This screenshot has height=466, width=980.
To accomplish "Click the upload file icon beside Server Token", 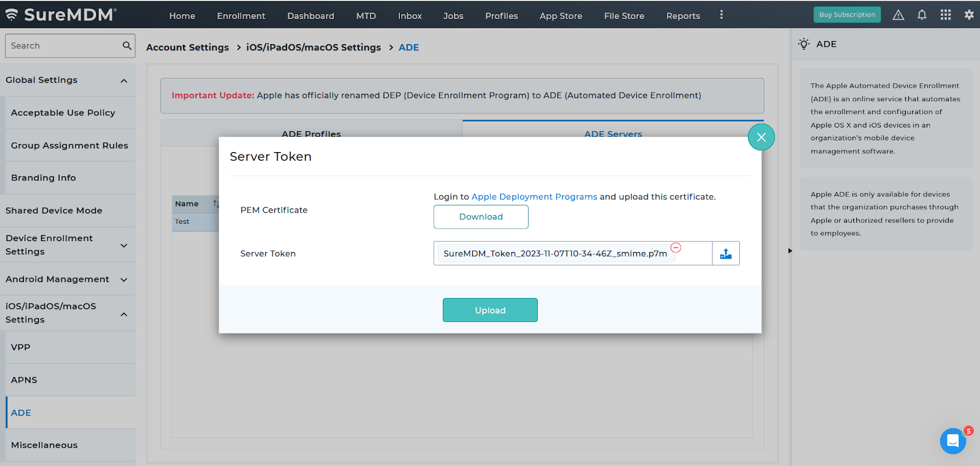I will 726,253.
